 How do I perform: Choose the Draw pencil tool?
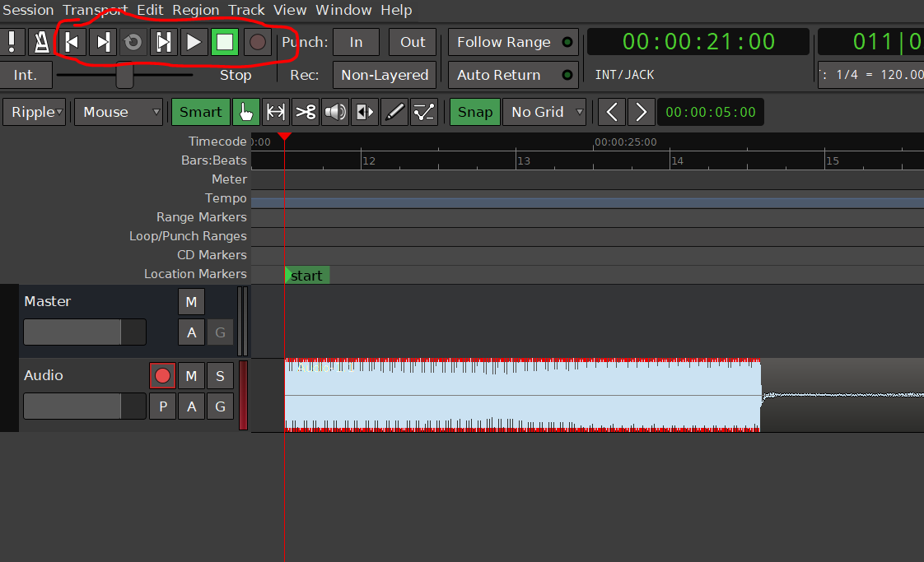pos(395,112)
